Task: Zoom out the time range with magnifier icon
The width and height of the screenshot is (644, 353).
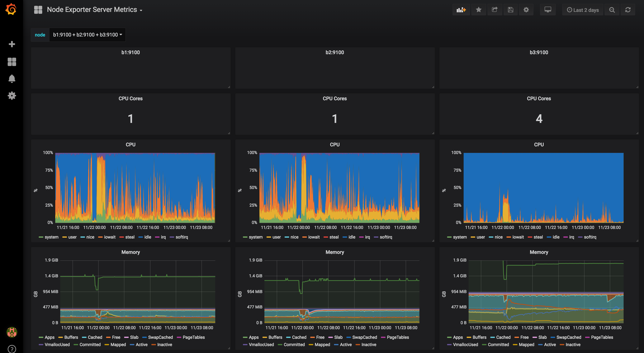Action: [612, 10]
